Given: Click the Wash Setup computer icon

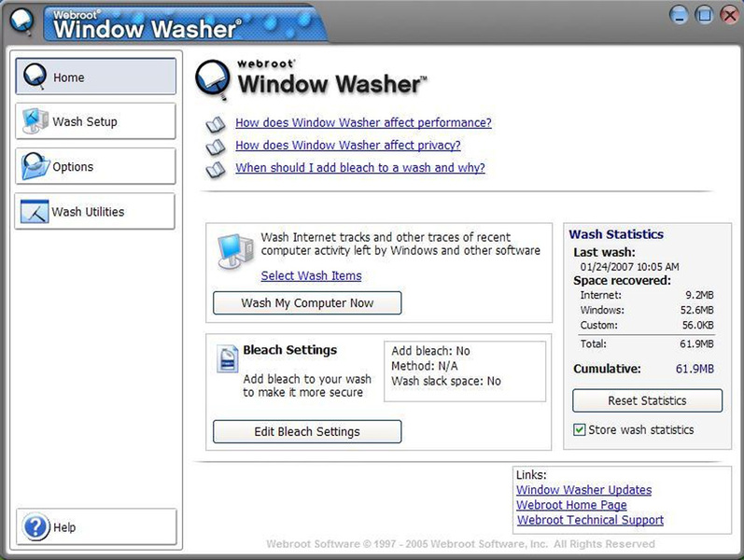Looking at the screenshot, I should click(35, 121).
